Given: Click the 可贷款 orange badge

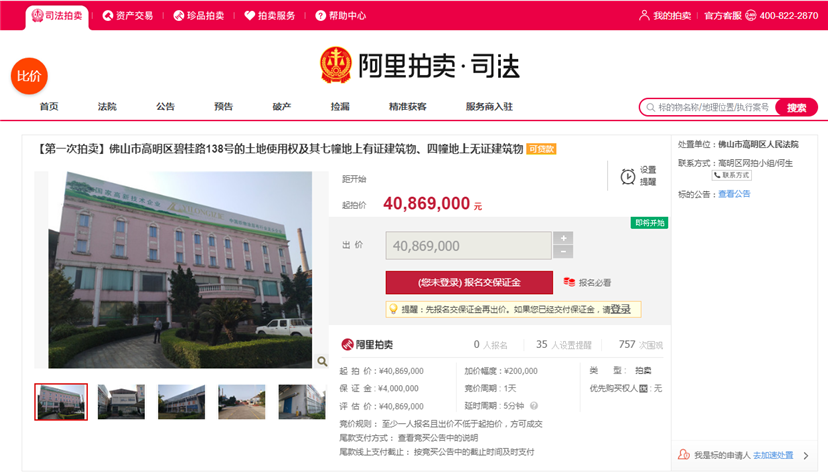Looking at the screenshot, I should (541, 149).
